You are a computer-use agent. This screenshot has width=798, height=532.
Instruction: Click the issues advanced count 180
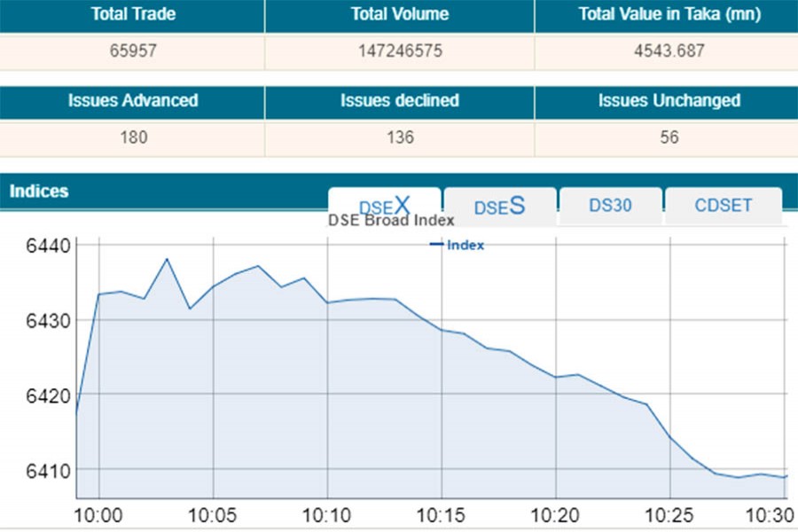point(132,137)
